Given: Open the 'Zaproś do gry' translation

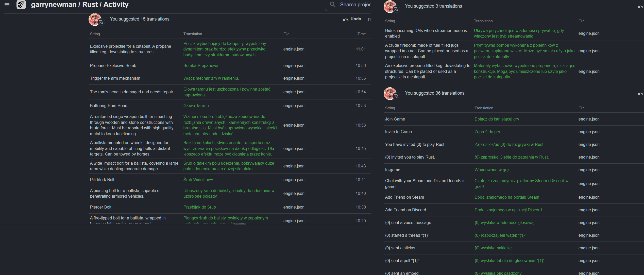Looking at the screenshot, I should tap(487, 132).
